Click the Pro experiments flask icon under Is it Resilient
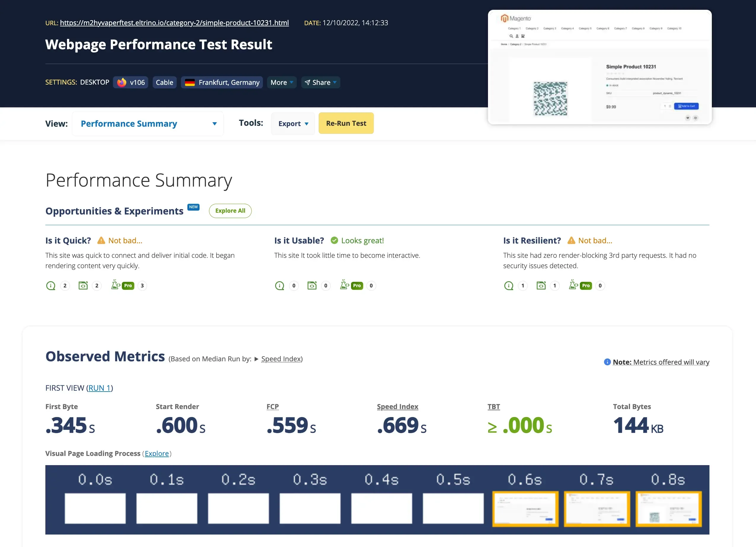 coord(574,285)
